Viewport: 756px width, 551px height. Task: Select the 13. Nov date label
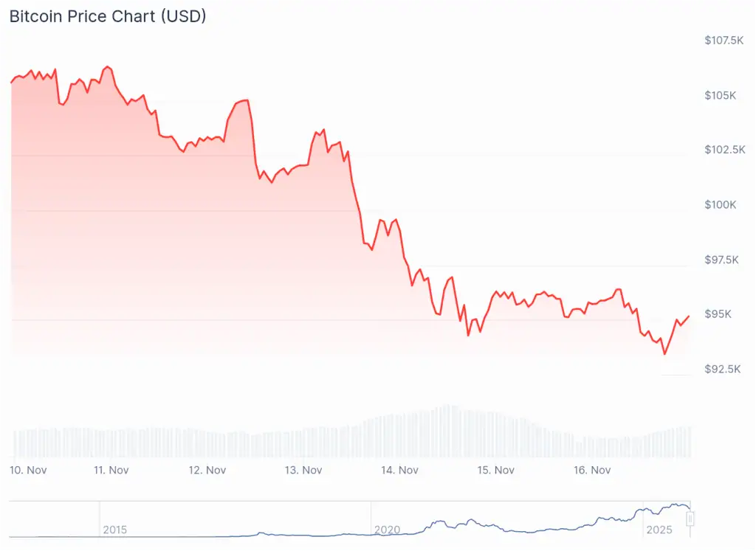point(303,470)
